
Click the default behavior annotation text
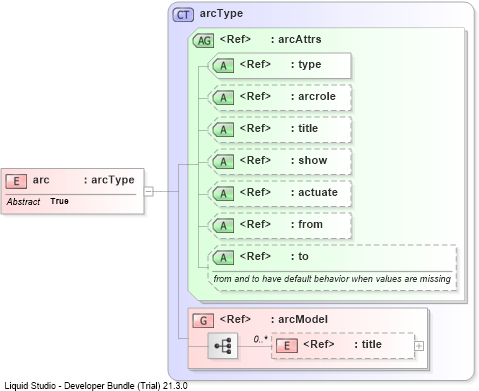coord(332,279)
